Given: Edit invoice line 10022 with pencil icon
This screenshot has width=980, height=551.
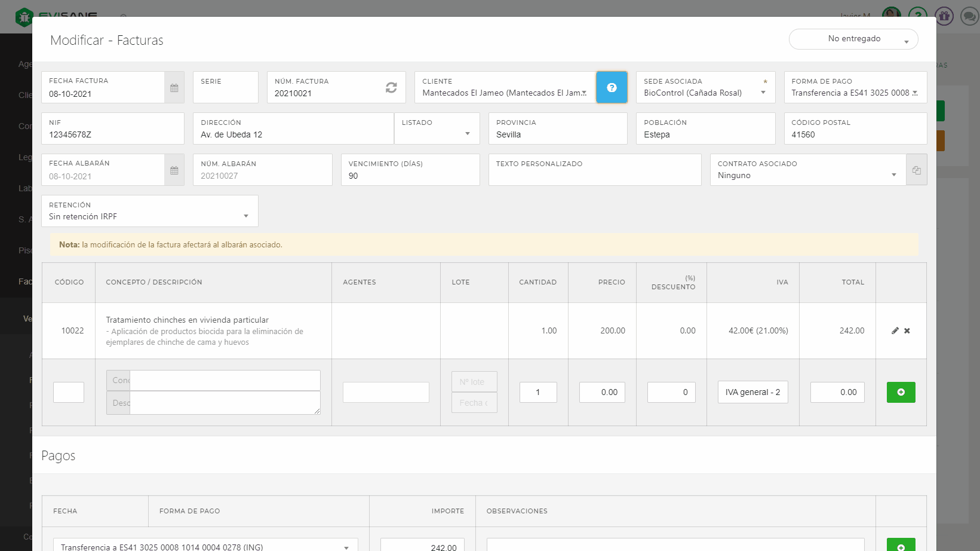Looking at the screenshot, I should [x=895, y=331].
